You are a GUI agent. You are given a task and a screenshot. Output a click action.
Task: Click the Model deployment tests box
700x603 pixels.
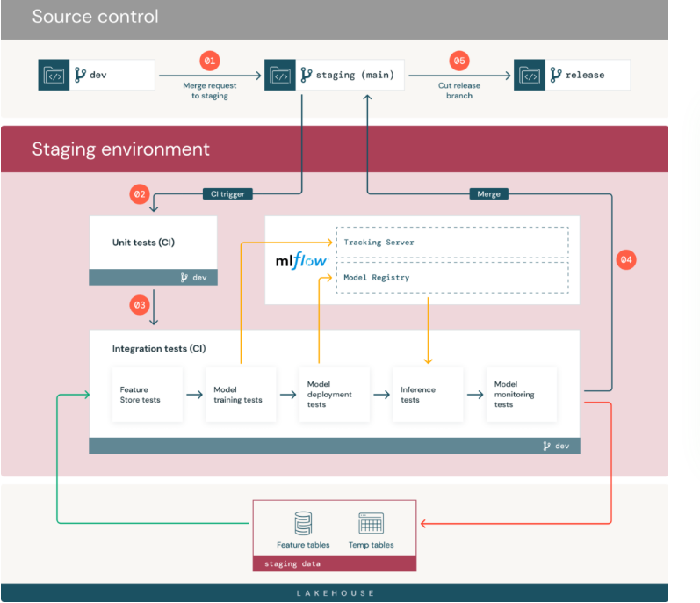tap(334, 395)
